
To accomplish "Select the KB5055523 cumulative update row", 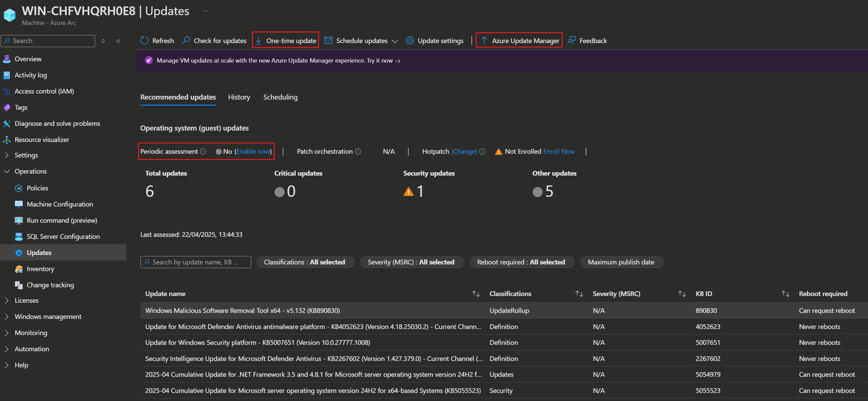I will point(504,391).
